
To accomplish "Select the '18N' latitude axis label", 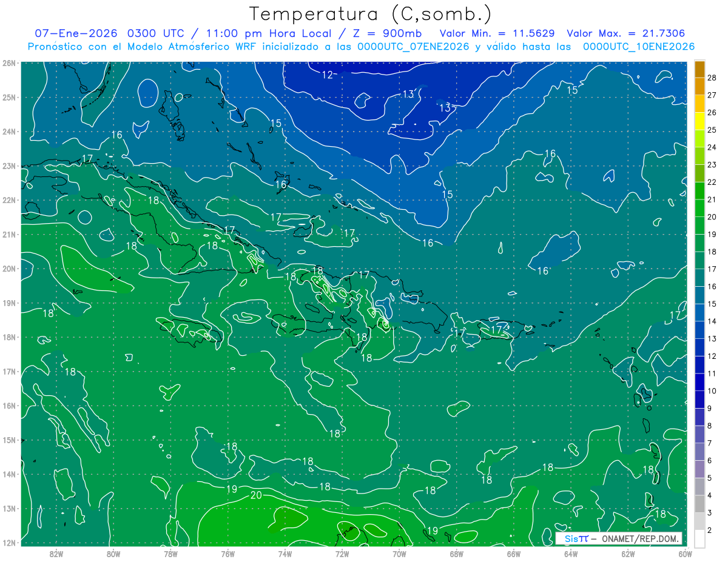I will click(8, 337).
